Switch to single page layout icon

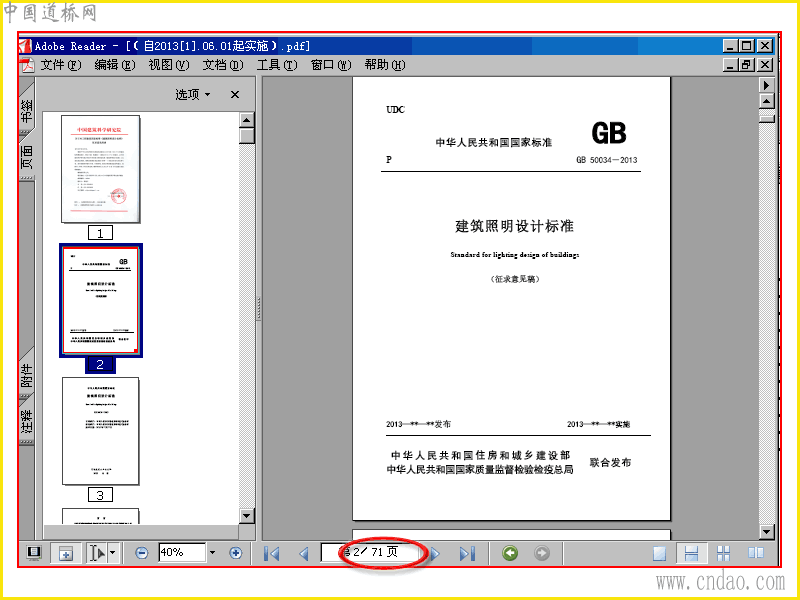tap(660, 553)
